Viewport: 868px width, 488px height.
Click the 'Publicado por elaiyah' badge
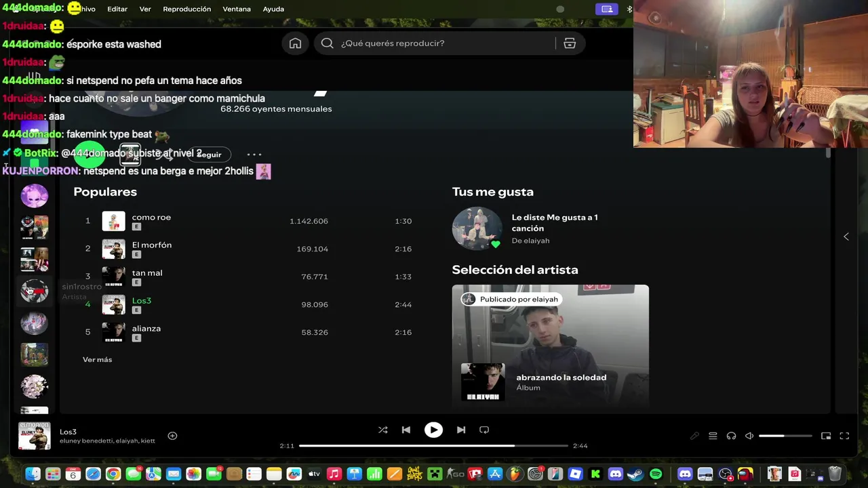point(510,299)
